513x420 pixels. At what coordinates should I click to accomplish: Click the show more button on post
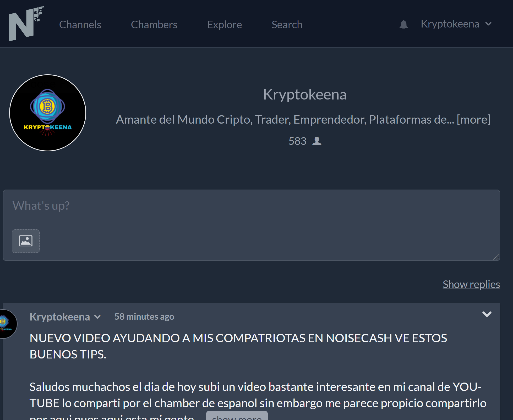237,416
